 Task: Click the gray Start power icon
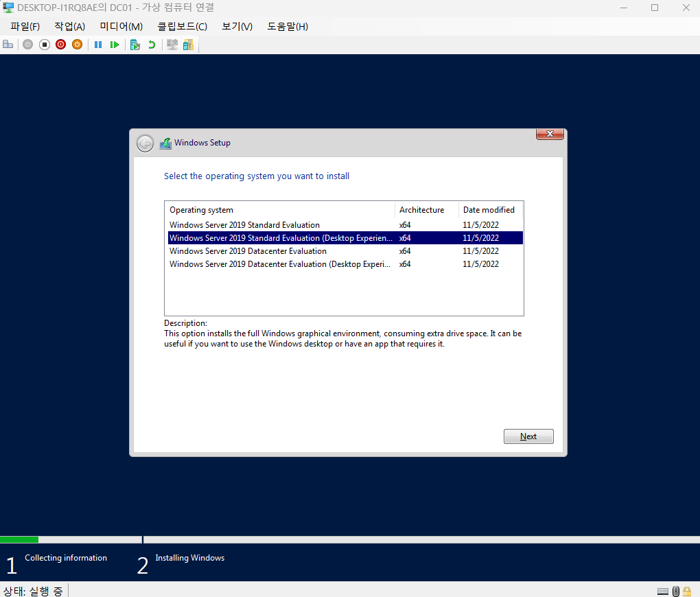(x=27, y=44)
